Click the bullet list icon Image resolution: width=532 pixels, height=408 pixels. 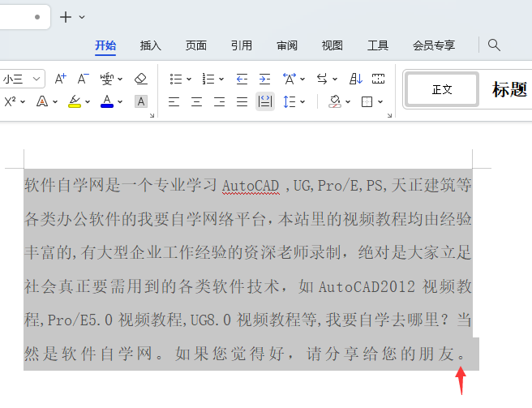tap(176, 79)
